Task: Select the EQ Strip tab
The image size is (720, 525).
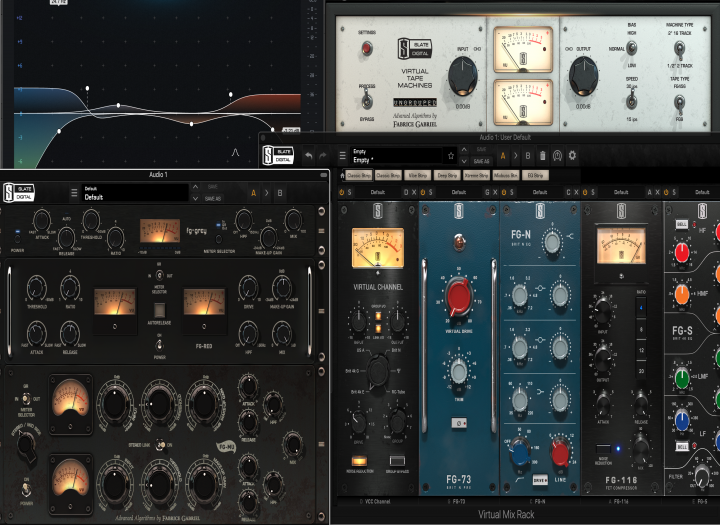Action: pos(535,175)
